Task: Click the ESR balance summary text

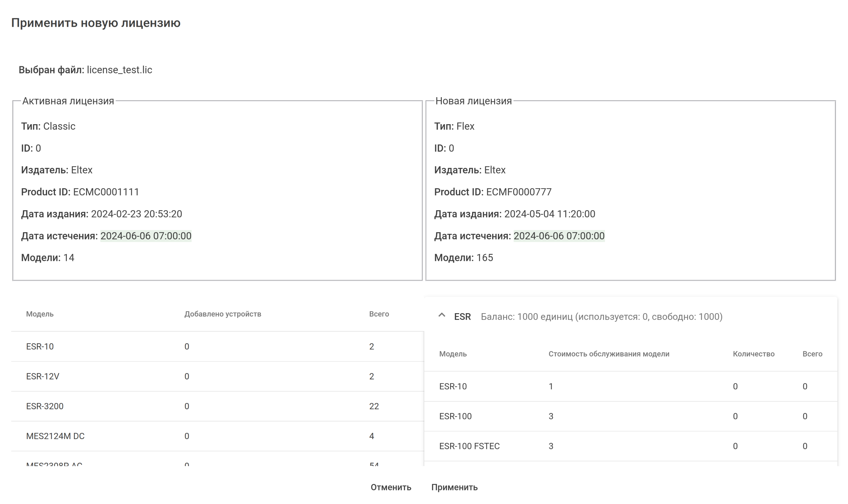Action: coord(601,317)
